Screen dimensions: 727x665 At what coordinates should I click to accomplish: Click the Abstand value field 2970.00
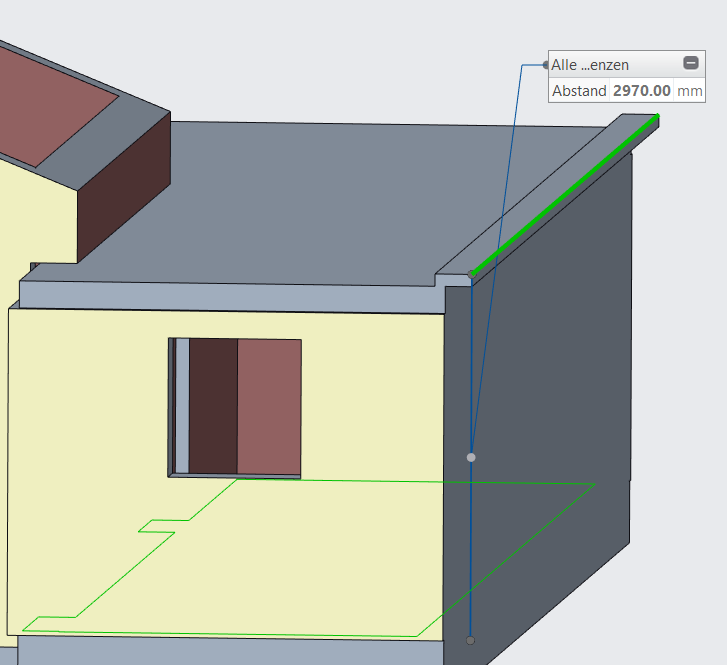pos(641,91)
